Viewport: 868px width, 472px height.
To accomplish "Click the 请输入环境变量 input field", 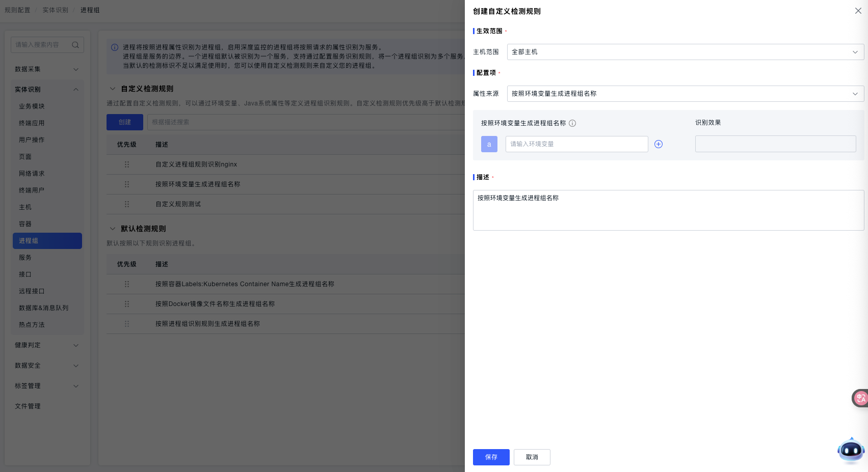I will click(576, 144).
